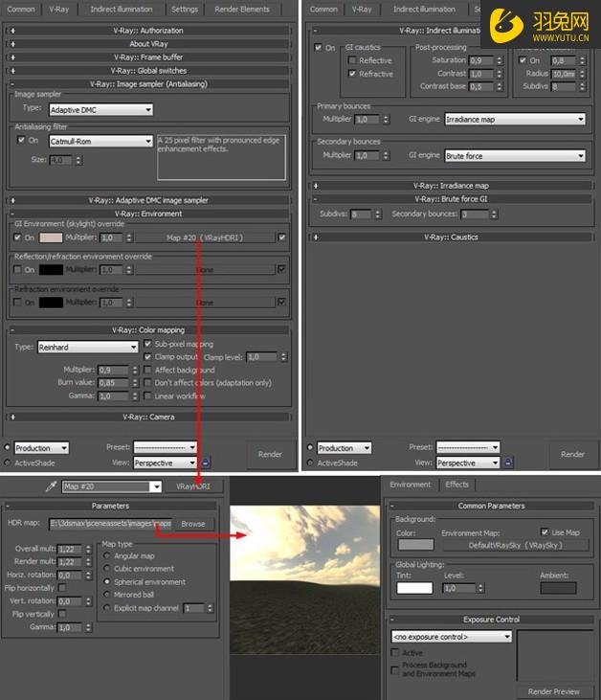The height and width of the screenshot is (700, 601).
Task: Collapse the V-Ray:: Environment rollout
Action: (x=148, y=214)
